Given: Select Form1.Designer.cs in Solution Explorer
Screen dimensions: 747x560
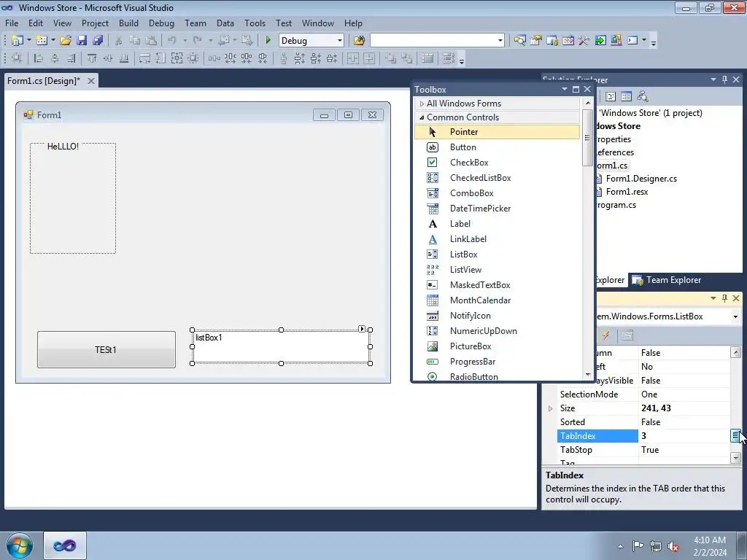Looking at the screenshot, I should (641, 179).
